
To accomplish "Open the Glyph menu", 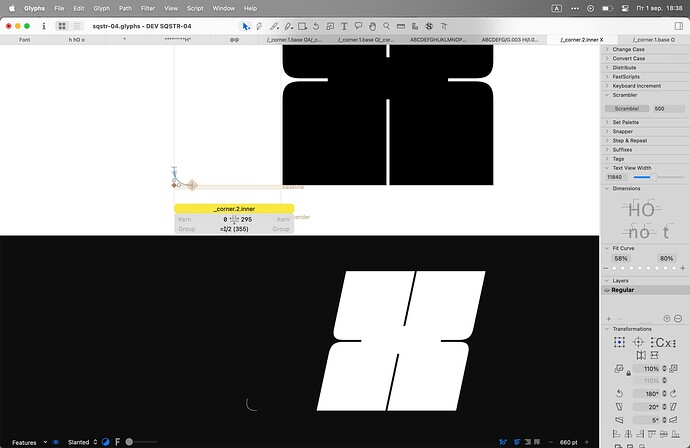I will (x=101, y=8).
